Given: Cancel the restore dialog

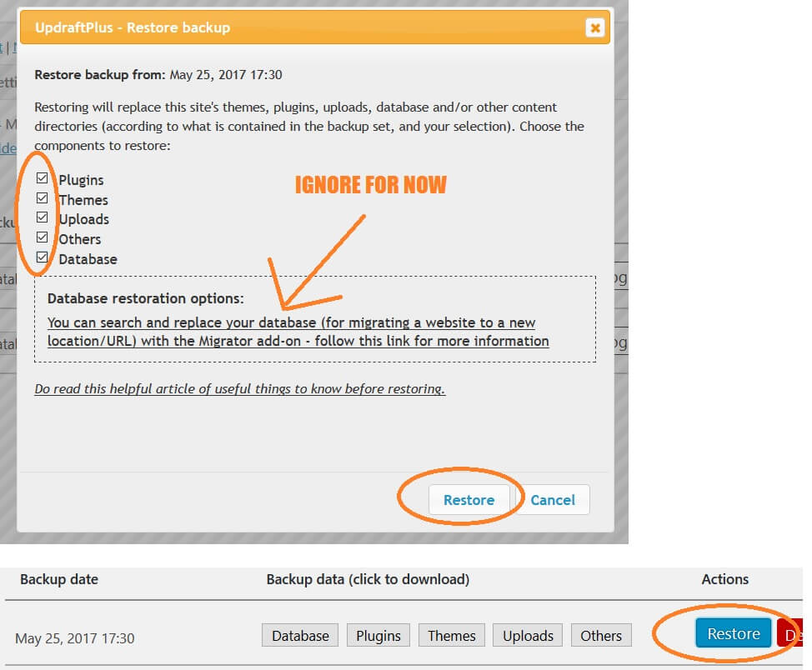Looking at the screenshot, I should pyautogui.click(x=553, y=500).
